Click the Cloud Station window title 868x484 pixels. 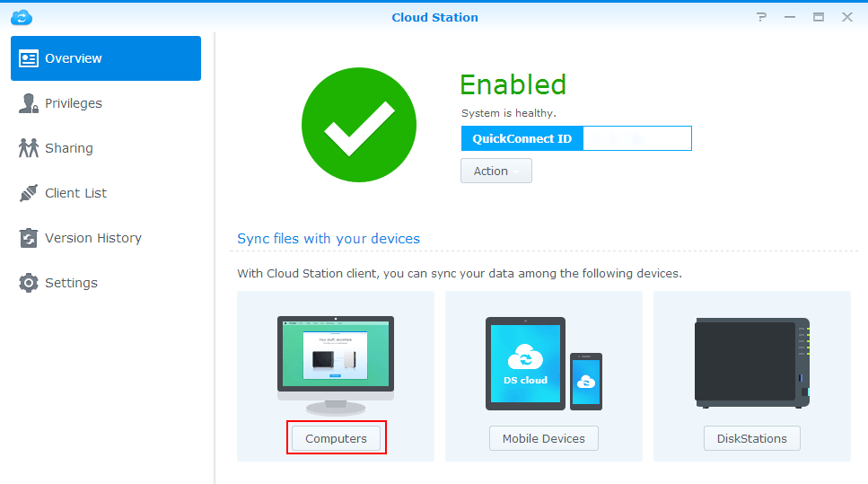434,17
